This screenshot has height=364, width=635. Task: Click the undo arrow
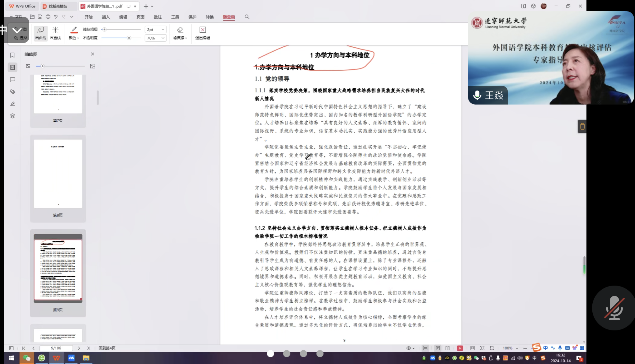tap(56, 17)
